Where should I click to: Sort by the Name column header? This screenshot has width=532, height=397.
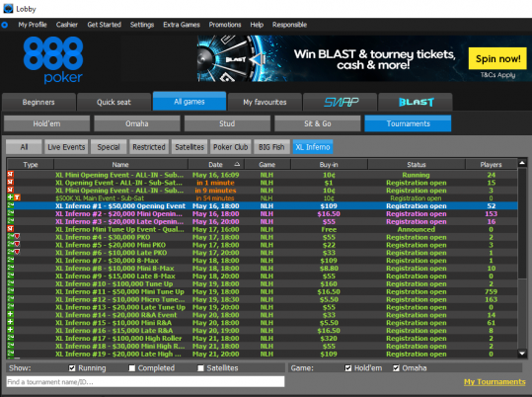(x=120, y=165)
